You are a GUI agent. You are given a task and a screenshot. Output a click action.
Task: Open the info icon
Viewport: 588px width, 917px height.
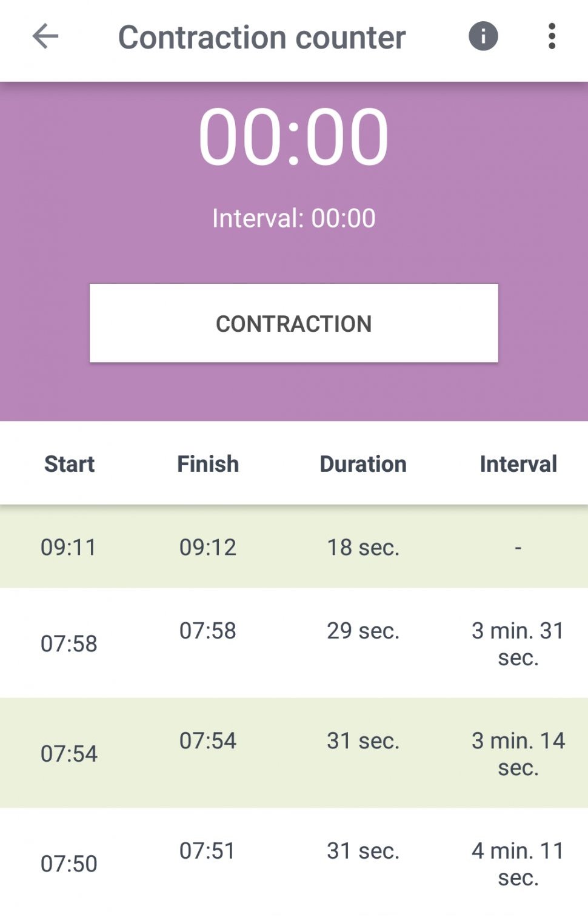coord(483,36)
